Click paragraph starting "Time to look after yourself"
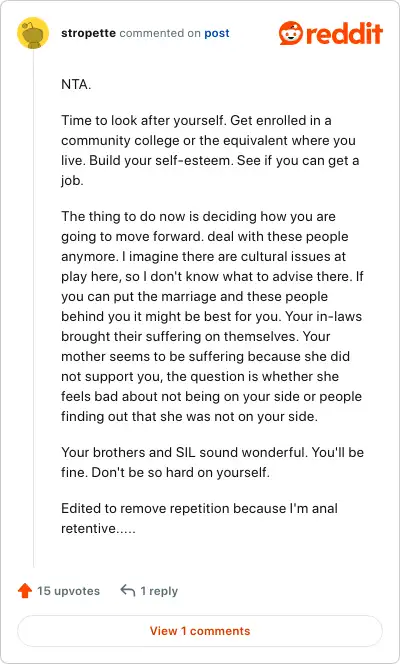The width and height of the screenshot is (400, 664). [x=210, y=150]
